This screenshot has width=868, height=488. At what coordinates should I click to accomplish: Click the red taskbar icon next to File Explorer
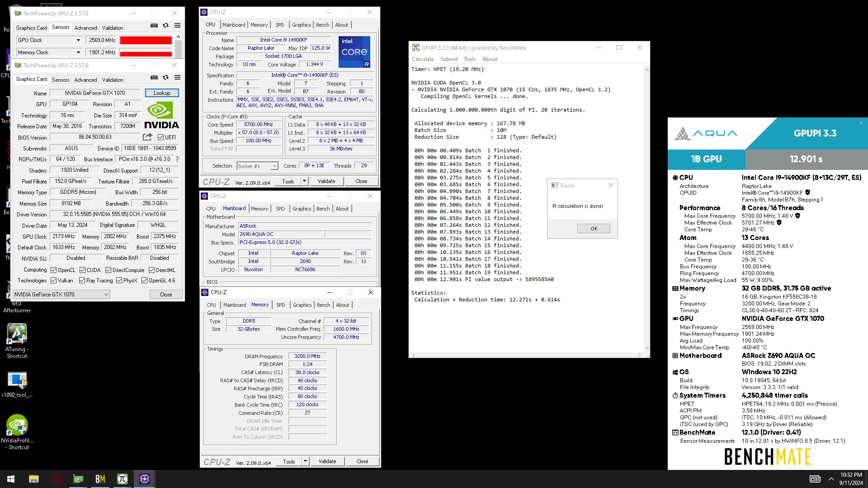[56, 479]
